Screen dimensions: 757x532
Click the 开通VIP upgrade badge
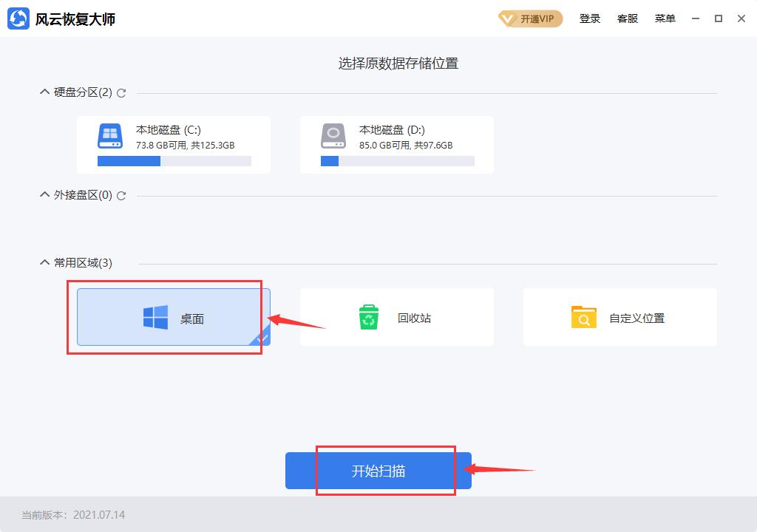529,18
